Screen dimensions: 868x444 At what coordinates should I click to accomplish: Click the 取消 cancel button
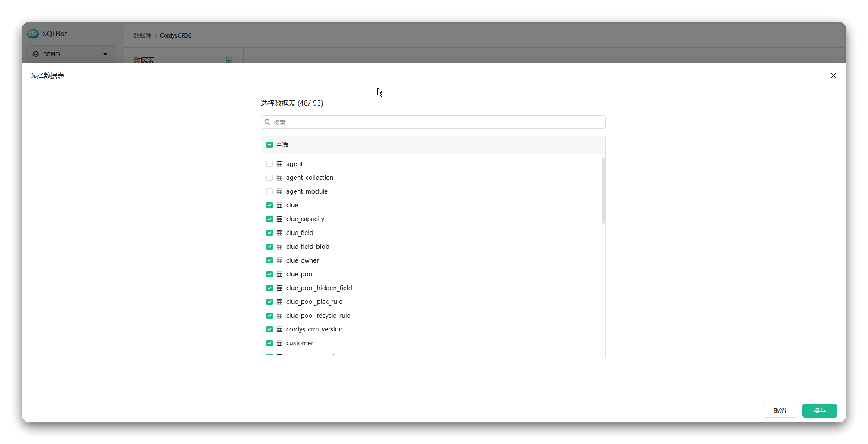point(780,411)
